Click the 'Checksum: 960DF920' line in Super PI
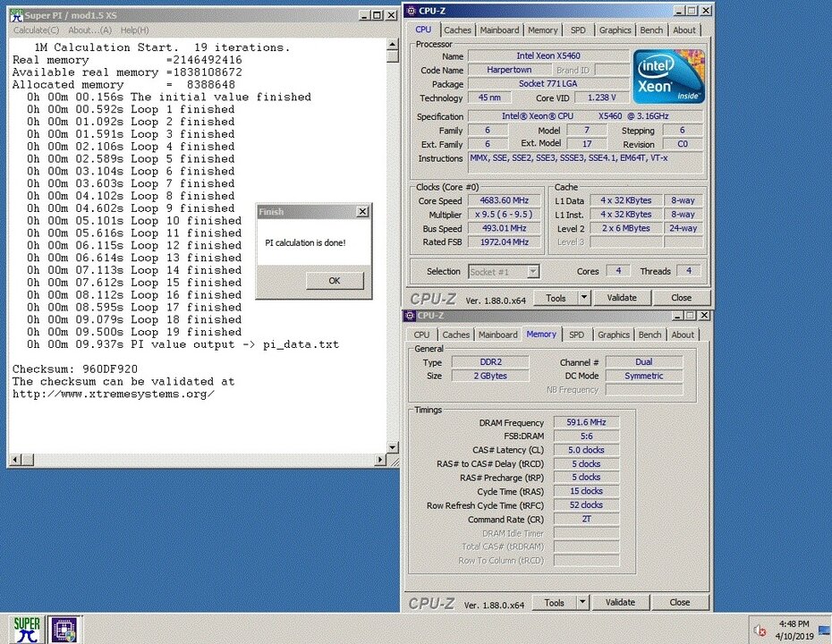 click(x=75, y=369)
